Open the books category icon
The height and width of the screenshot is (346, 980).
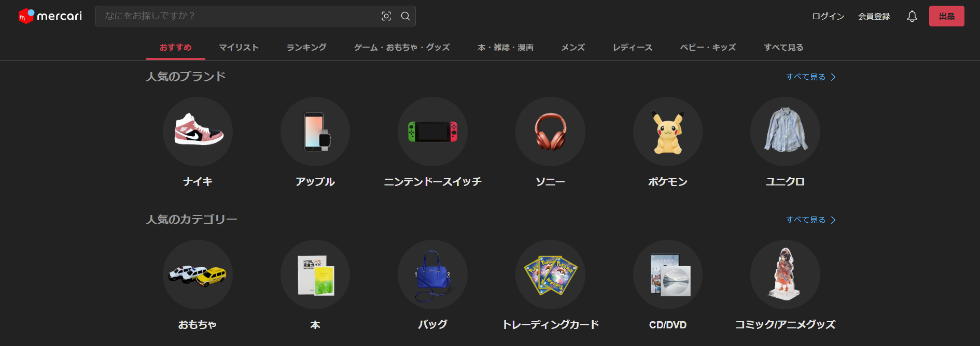pos(315,275)
